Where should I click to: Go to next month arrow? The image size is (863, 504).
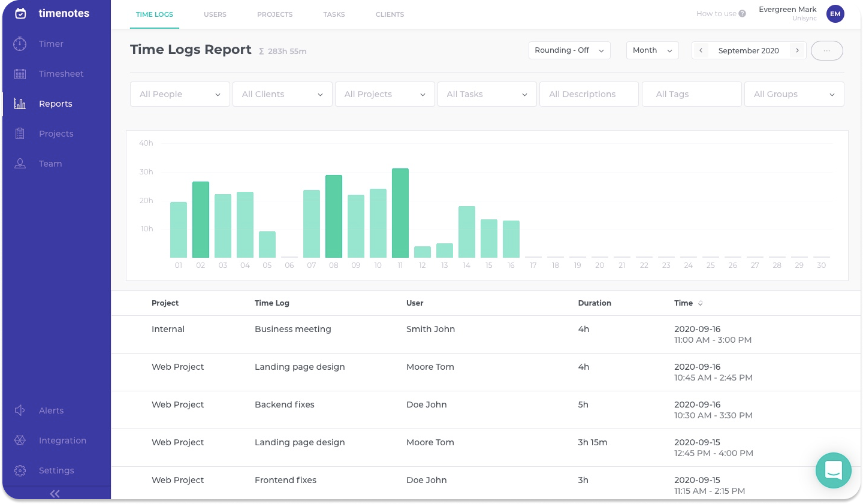[x=797, y=50]
